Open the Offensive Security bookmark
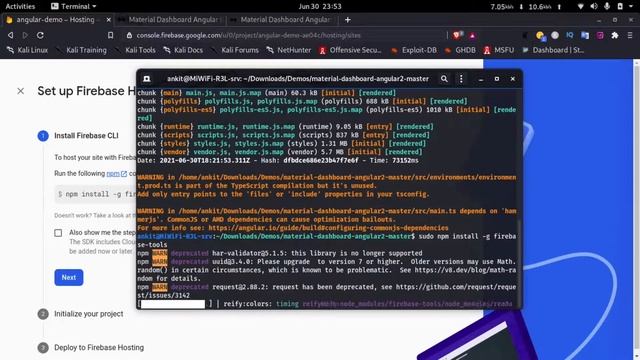Screen dimensions: 640x360 click(x=350, y=50)
